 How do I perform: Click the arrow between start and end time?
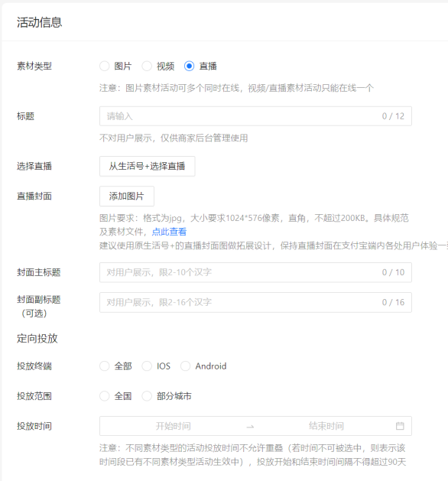pyautogui.click(x=250, y=427)
